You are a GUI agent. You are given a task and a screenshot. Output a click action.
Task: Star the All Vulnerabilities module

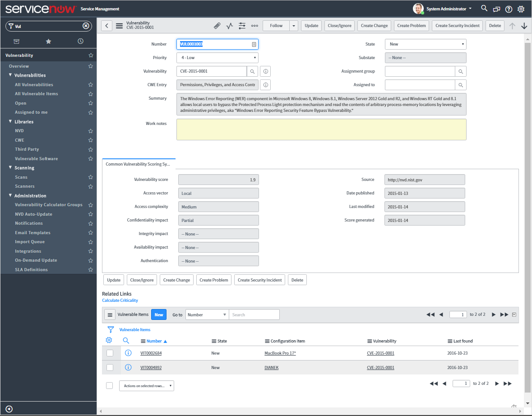(91, 84)
